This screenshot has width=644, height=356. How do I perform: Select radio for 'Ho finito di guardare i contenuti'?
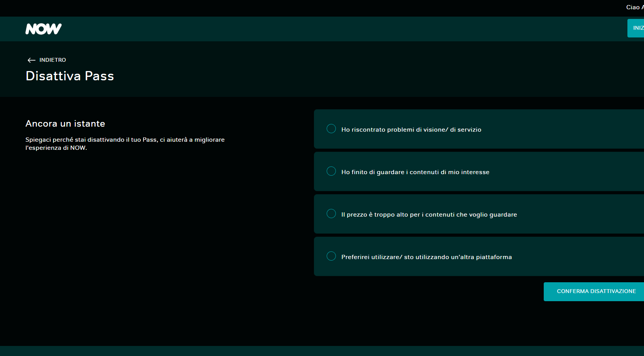(x=331, y=171)
